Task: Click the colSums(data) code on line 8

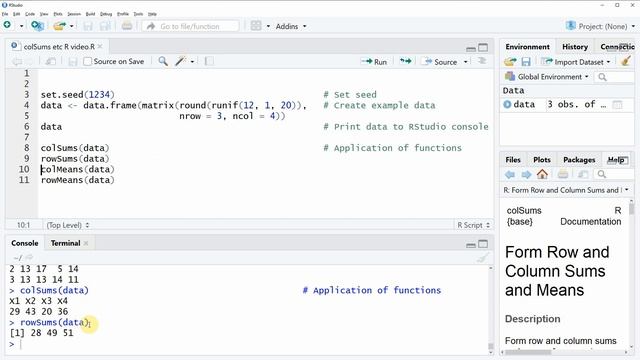Action: click(75, 148)
